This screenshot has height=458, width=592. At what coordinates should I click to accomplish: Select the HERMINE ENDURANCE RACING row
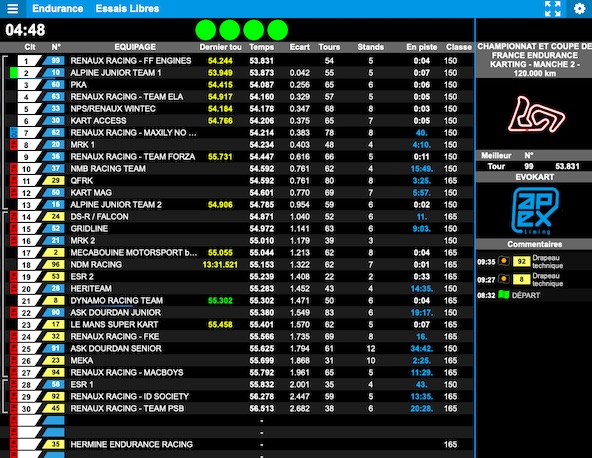pyautogui.click(x=237, y=444)
